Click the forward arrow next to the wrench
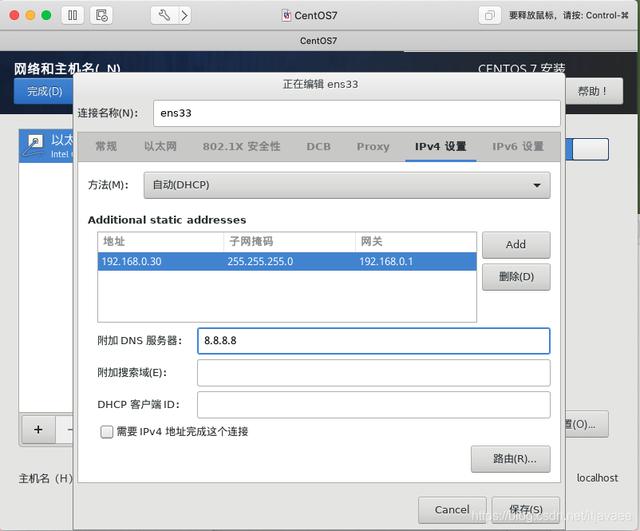 (184, 16)
